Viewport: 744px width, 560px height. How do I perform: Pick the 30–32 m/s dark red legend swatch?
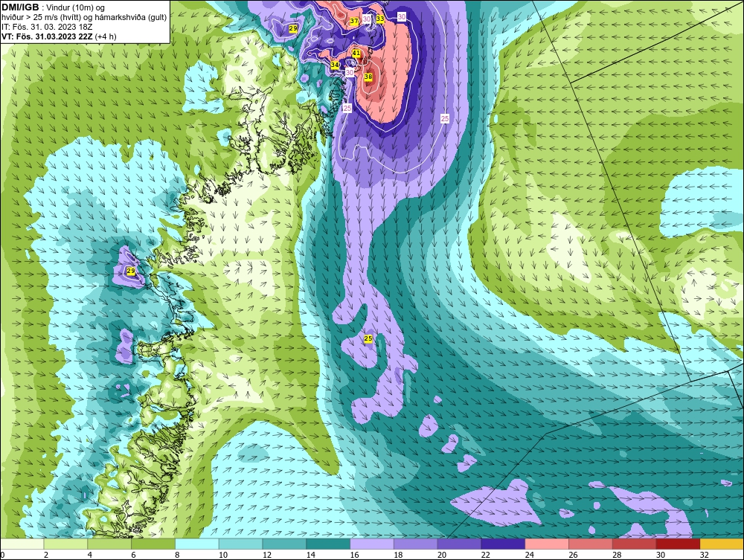click(678, 544)
